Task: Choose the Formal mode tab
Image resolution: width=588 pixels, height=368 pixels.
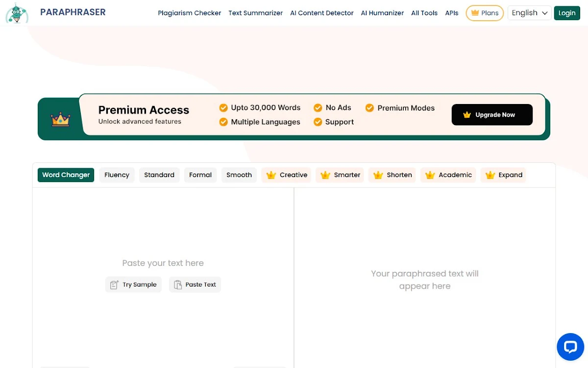Action: pos(200,175)
